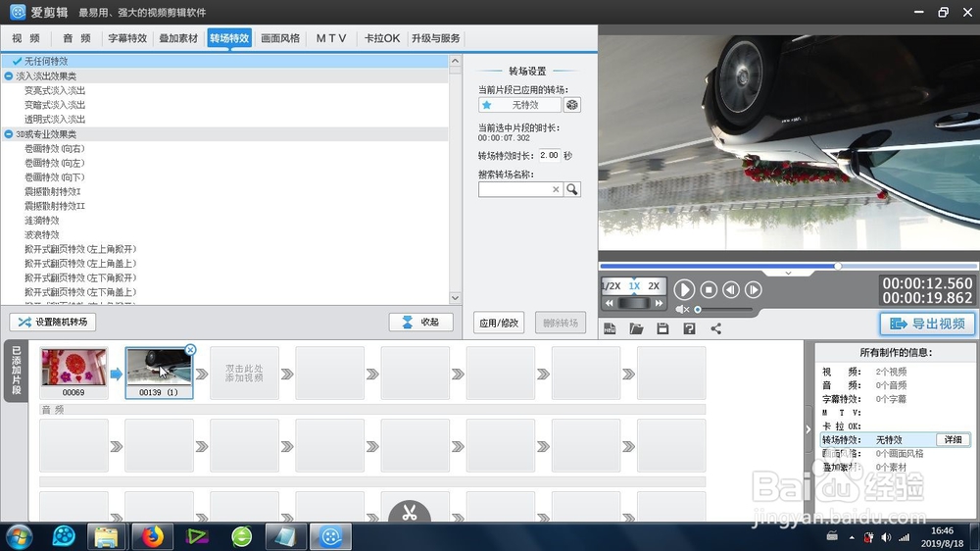Select 1/2X playback speed
Viewport: 980px width, 551px height.
pyautogui.click(x=611, y=286)
